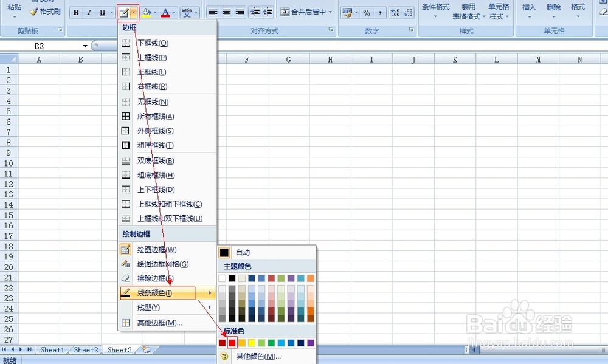Toggle bold formatting button
The width and height of the screenshot is (608, 364).
(x=76, y=12)
